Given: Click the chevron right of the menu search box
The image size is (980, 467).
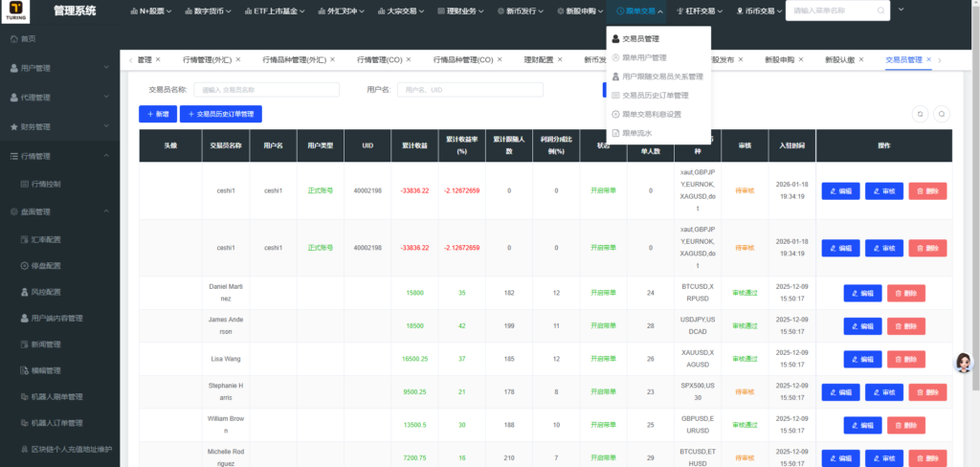Looking at the screenshot, I should click(901, 10).
